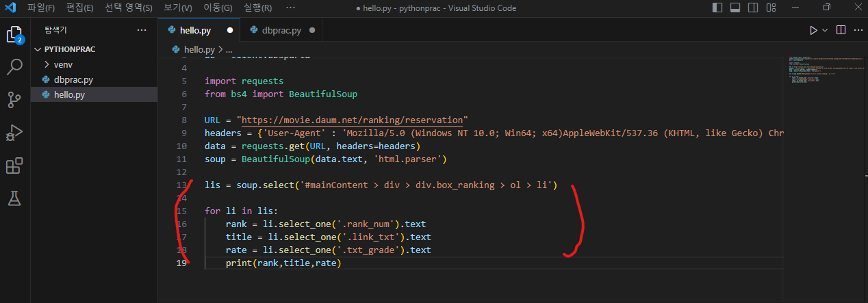Image resolution: width=868 pixels, height=303 pixels.
Task: Click the title = li.select_one line
Action: point(329,237)
